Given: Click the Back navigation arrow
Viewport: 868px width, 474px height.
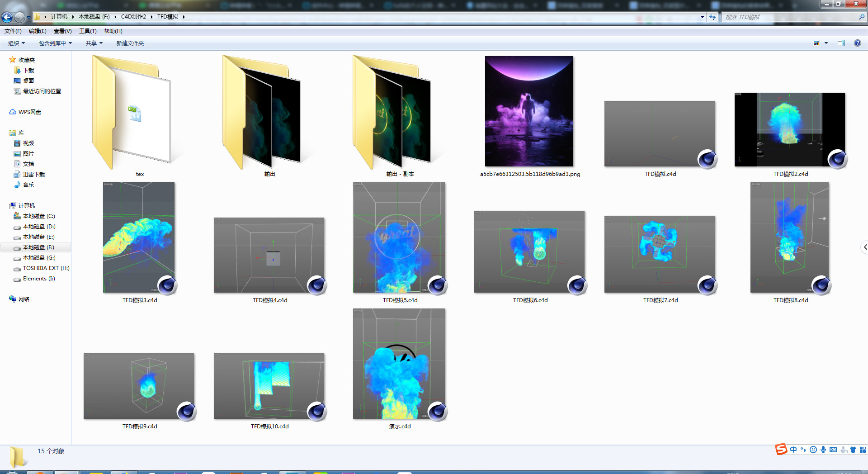Looking at the screenshot, I should click(7, 17).
